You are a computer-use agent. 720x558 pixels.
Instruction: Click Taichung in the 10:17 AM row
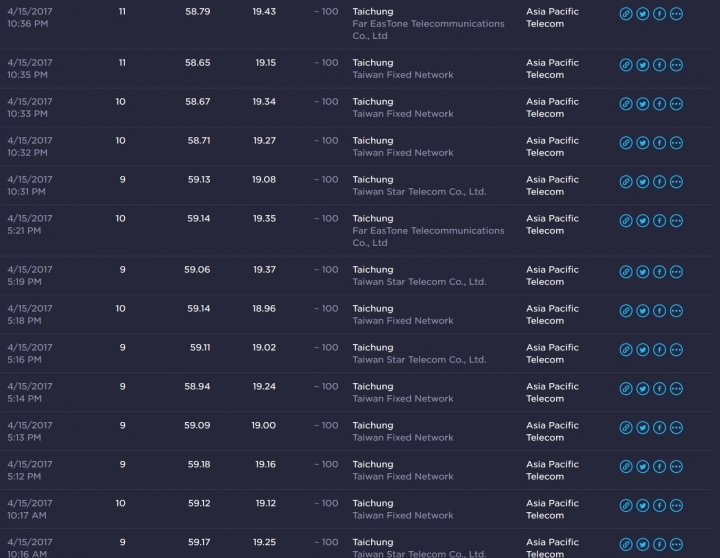[x=373, y=503]
